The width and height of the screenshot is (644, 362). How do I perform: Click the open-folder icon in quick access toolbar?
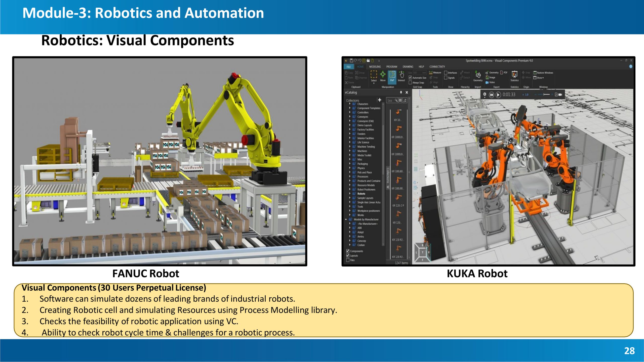point(368,60)
